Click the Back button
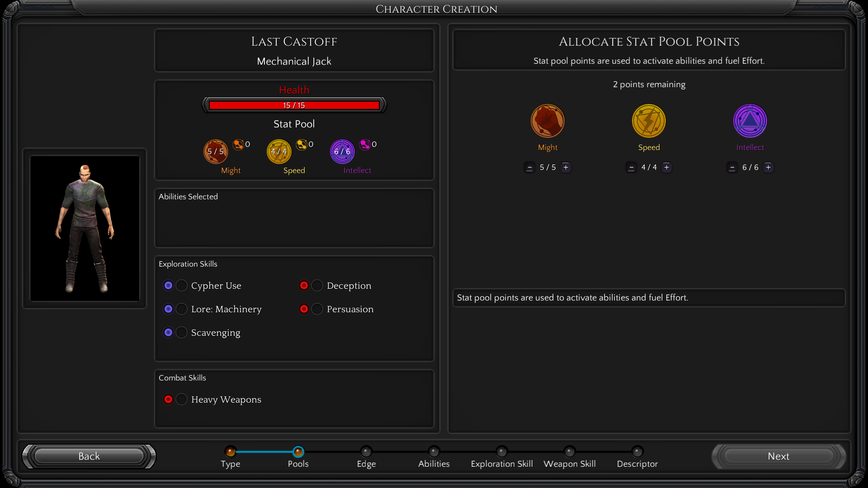This screenshot has height=488, width=868. pos(89,456)
